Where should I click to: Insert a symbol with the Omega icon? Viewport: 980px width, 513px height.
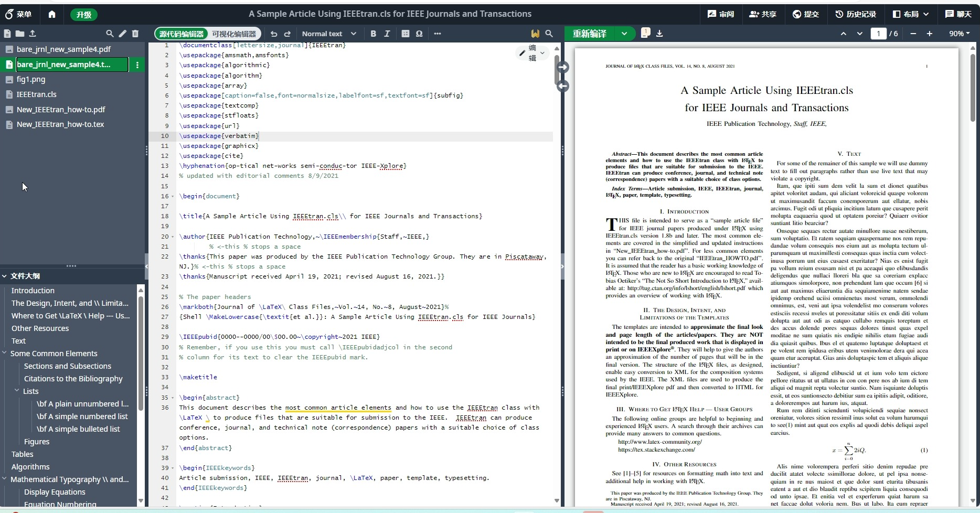click(419, 34)
